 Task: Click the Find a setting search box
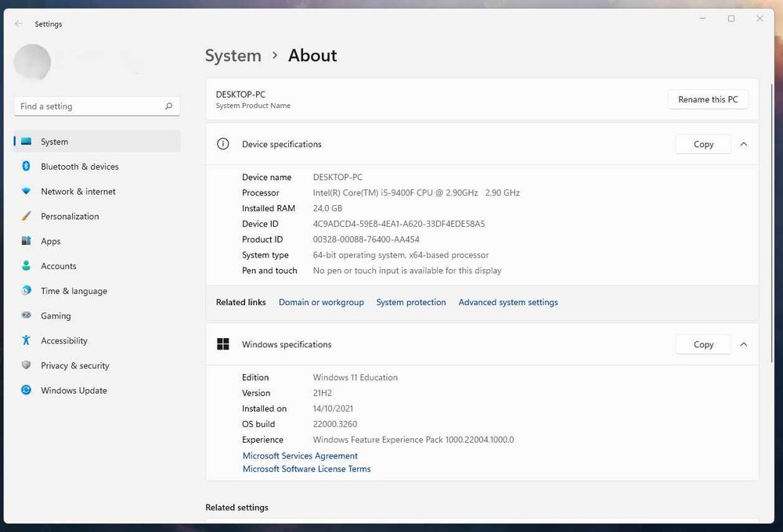[x=90, y=106]
